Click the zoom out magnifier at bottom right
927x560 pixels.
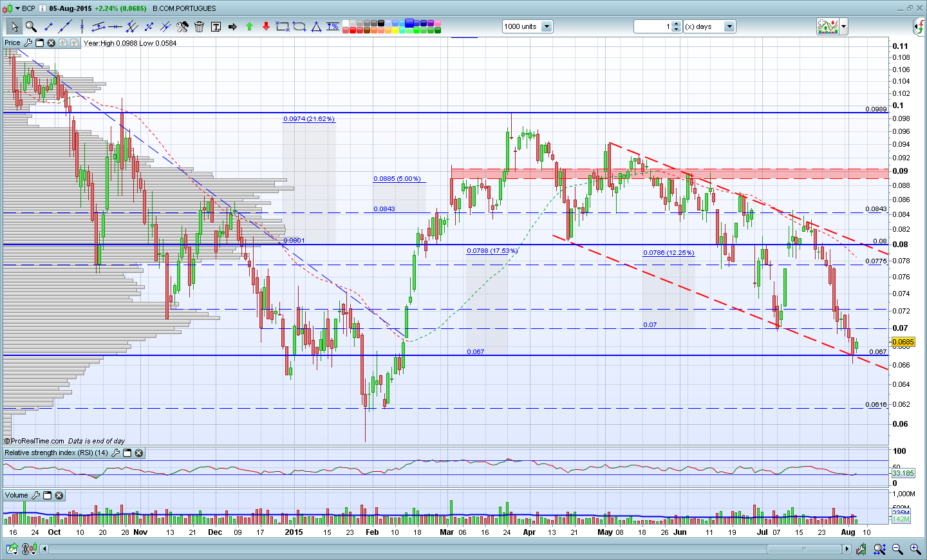click(x=897, y=549)
